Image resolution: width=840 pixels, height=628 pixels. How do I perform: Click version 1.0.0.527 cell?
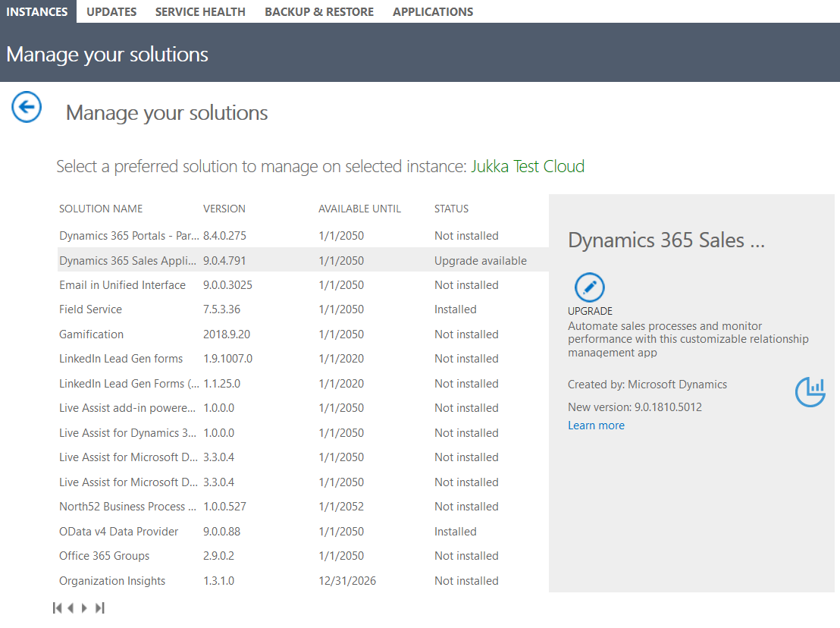point(225,507)
